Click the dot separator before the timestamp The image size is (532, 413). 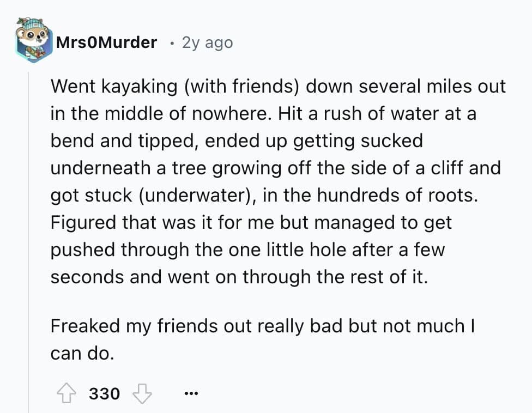pos(172,42)
